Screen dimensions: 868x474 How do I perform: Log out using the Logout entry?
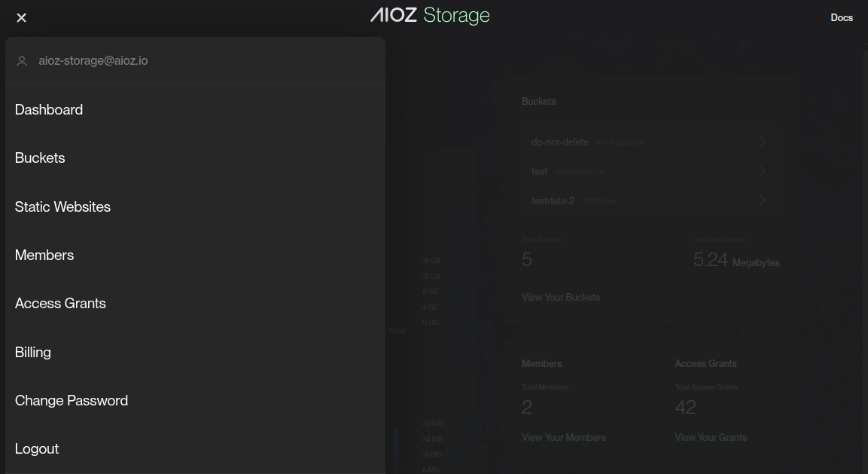[x=37, y=449]
